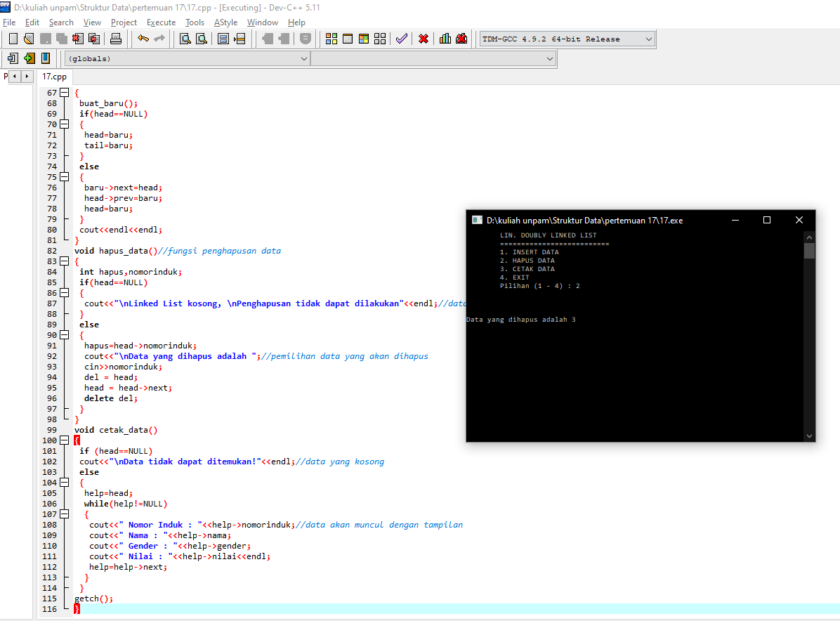
Task: Click the console window scrollbar thumb
Action: coord(810,251)
